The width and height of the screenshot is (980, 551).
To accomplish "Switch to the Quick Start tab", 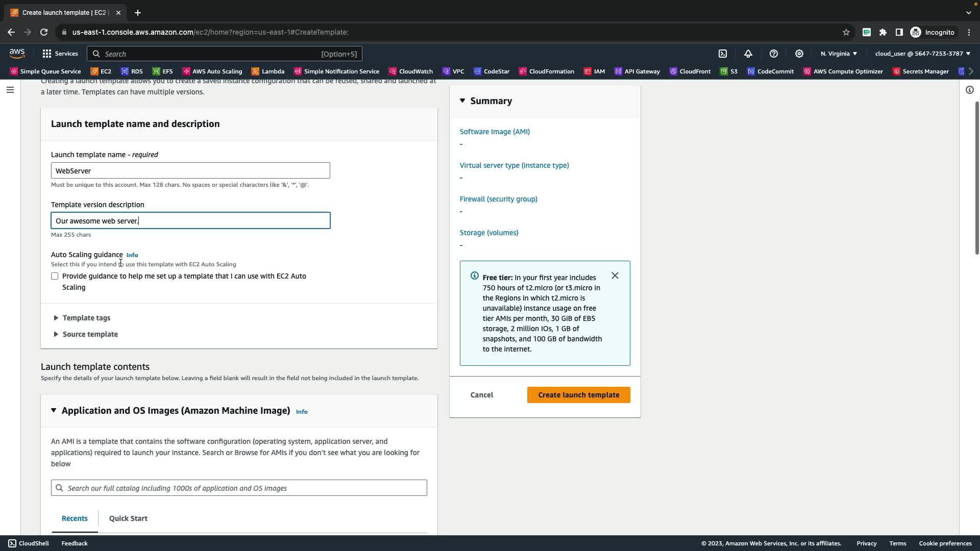I will point(128,518).
